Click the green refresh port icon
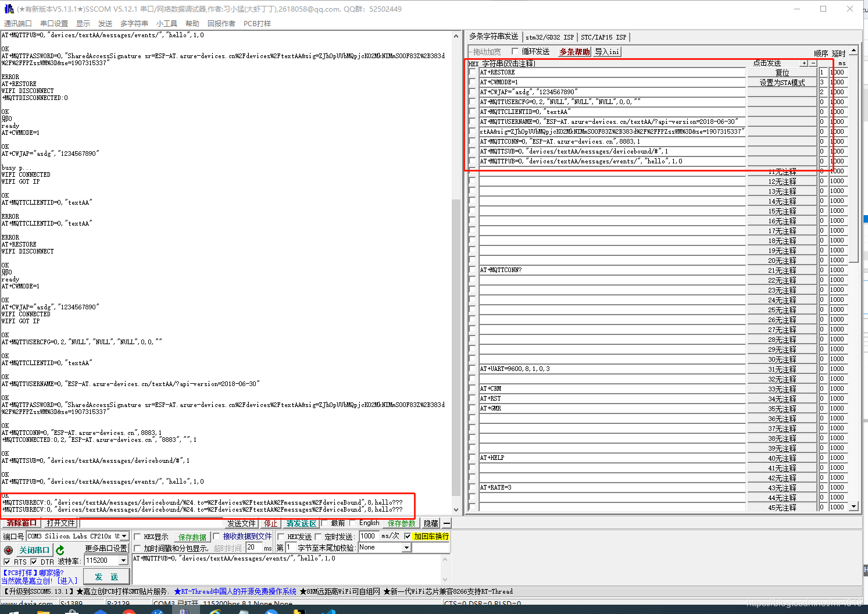Image resolution: width=868 pixels, height=614 pixels. pyautogui.click(x=60, y=550)
